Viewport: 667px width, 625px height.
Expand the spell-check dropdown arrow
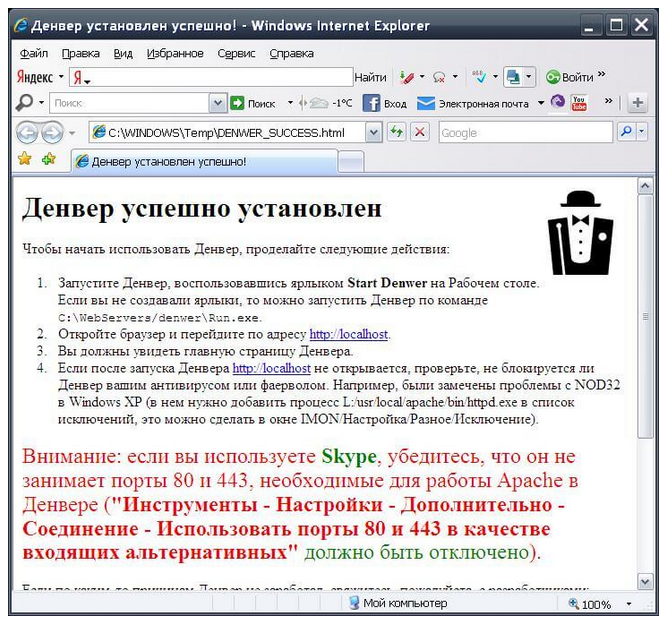(x=495, y=77)
